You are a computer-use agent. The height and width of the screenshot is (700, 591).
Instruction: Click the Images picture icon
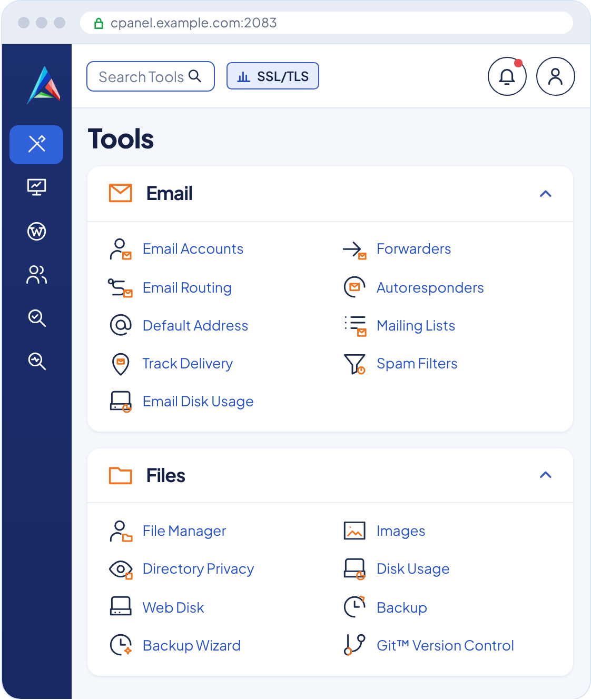[x=354, y=531]
